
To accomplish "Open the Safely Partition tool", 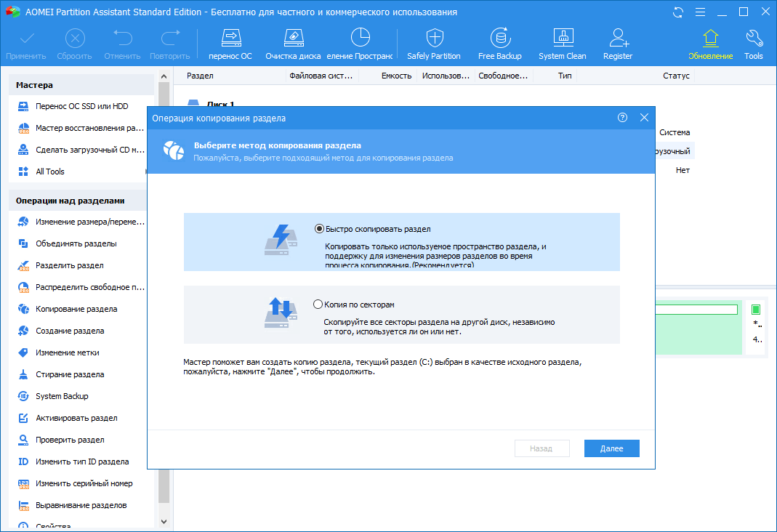I will [x=434, y=44].
